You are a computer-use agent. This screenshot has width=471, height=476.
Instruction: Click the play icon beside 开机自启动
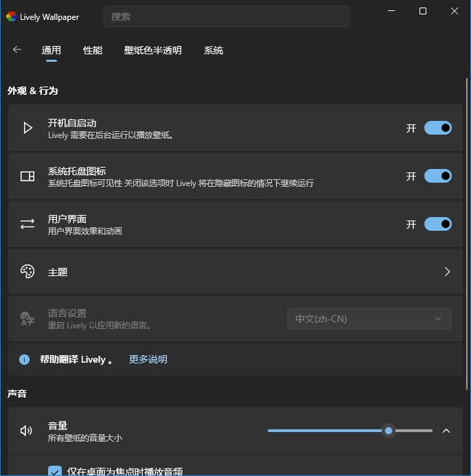tap(27, 128)
